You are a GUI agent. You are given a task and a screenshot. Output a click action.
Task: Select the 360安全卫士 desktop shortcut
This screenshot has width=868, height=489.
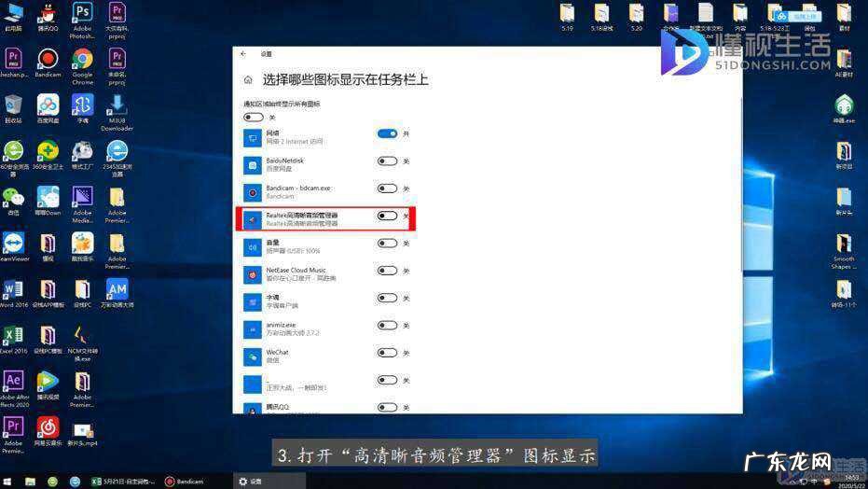tap(48, 155)
